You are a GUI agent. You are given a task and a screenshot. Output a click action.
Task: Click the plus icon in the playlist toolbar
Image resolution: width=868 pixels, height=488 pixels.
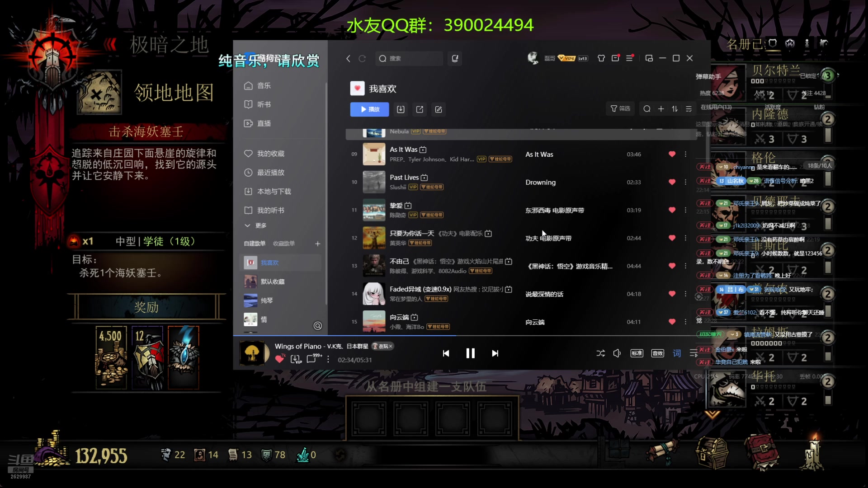(661, 109)
